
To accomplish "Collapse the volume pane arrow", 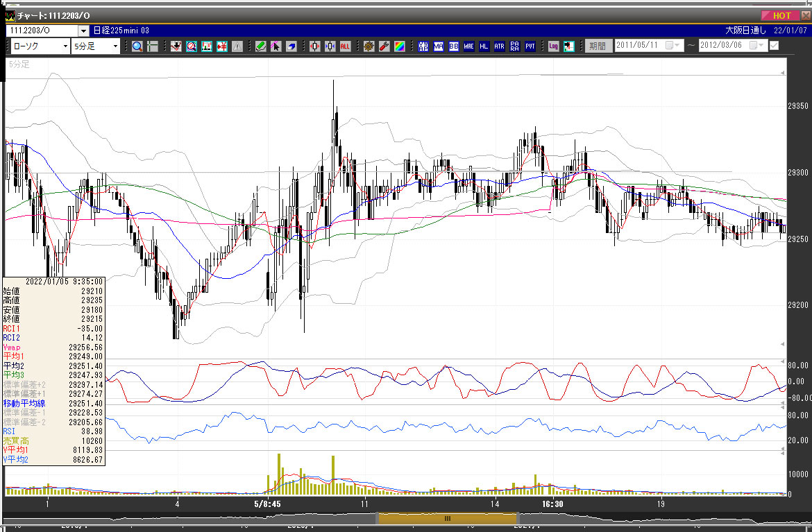I will click(x=782, y=453).
